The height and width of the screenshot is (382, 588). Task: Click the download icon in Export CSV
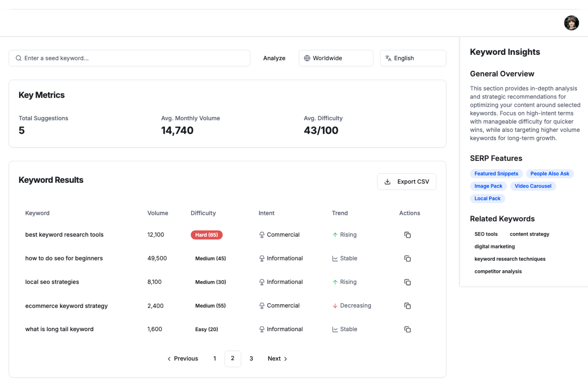pyautogui.click(x=387, y=182)
